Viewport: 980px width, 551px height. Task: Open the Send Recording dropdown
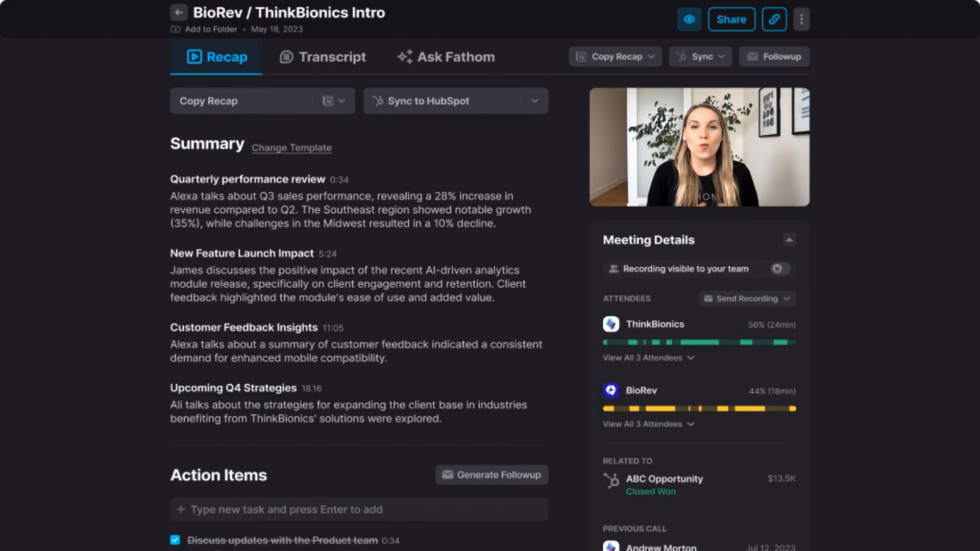(x=747, y=298)
